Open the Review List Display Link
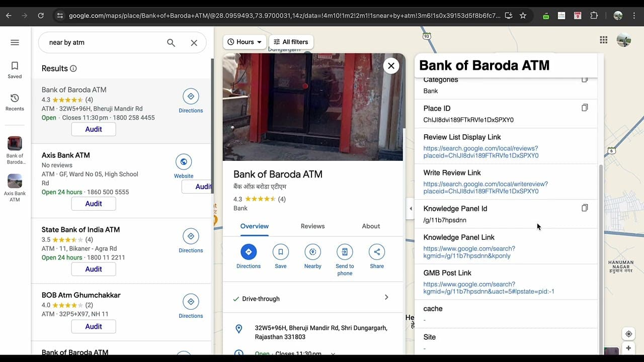 pos(481,152)
